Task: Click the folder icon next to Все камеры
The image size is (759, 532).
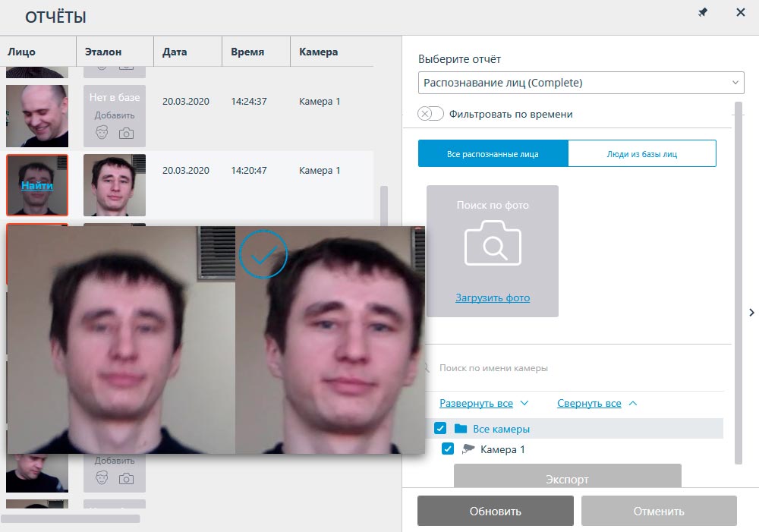Action: coord(460,429)
